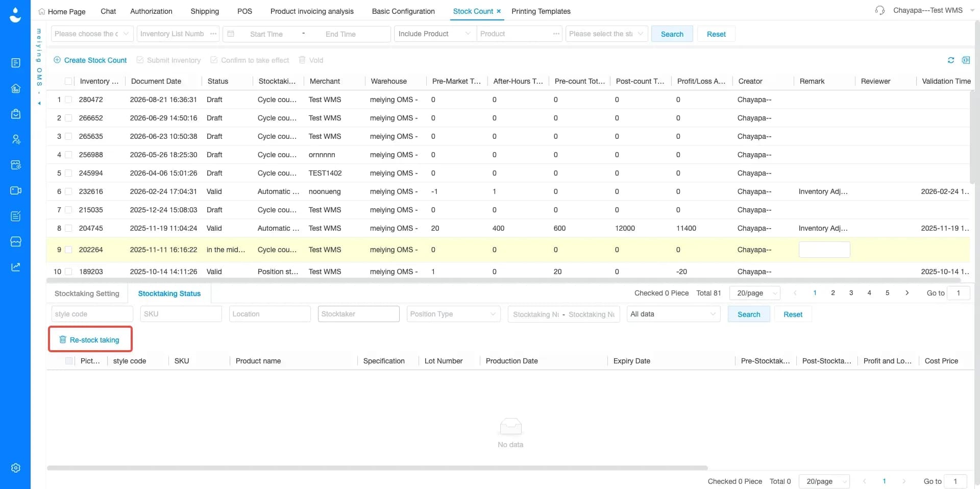
Task: Click the app logo in the sidebar
Action: [x=15, y=15]
